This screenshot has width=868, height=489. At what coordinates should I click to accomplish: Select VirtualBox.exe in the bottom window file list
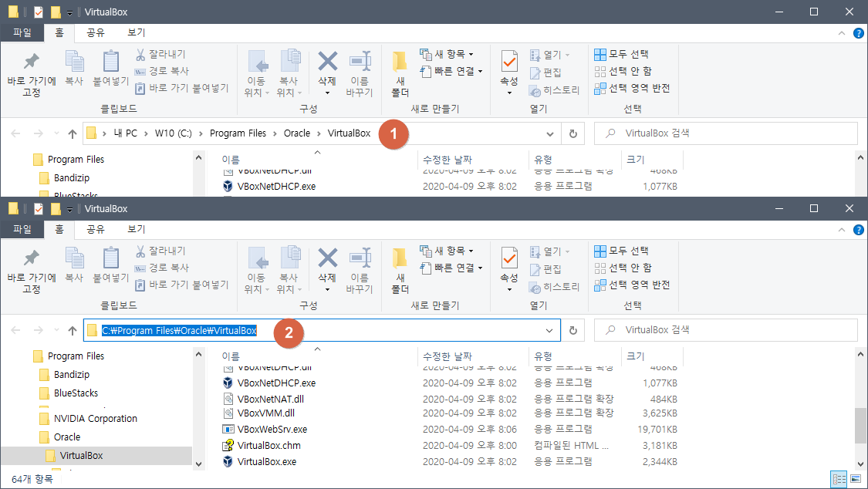coord(267,462)
